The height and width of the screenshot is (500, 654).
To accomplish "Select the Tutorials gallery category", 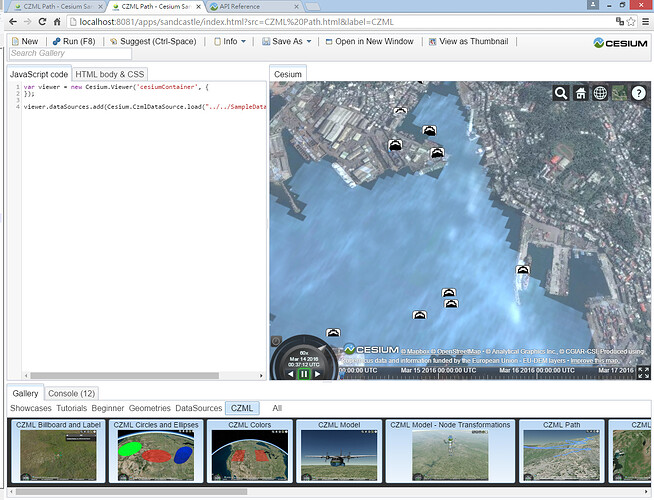I will [x=72, y=408].
